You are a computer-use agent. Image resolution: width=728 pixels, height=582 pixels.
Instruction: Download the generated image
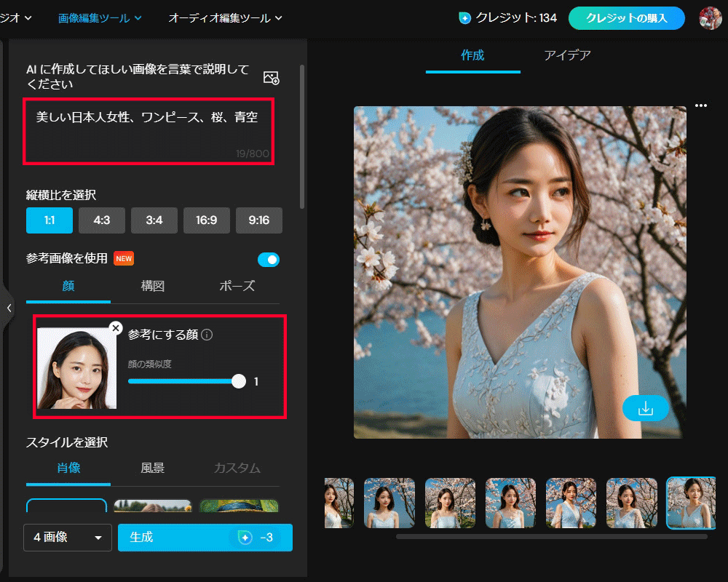click(x=645, y=408)
